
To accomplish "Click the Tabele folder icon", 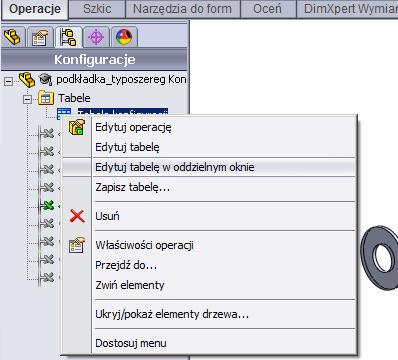I will click(46, 98).
